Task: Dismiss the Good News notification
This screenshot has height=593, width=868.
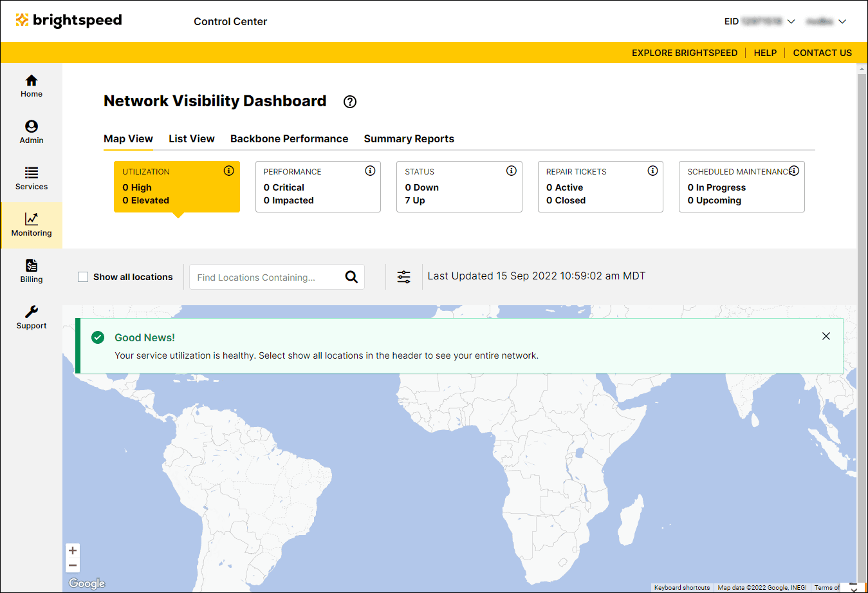Action: pyautogui.click(x=826, y=336)
